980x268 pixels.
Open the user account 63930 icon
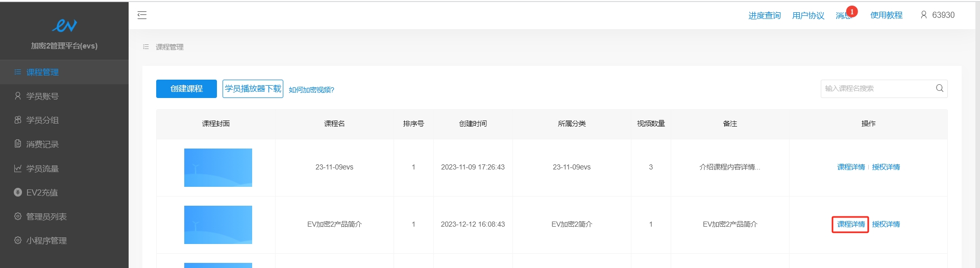pos(923,15)
